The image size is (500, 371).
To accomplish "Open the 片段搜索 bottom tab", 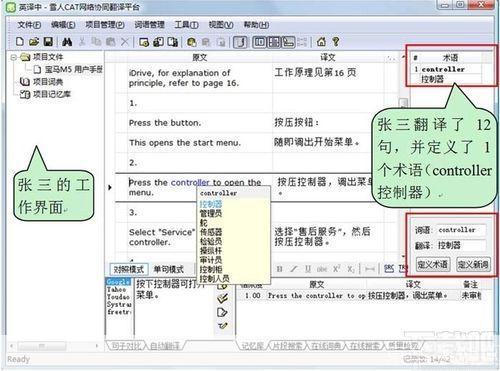I will [x=288, y=346].
